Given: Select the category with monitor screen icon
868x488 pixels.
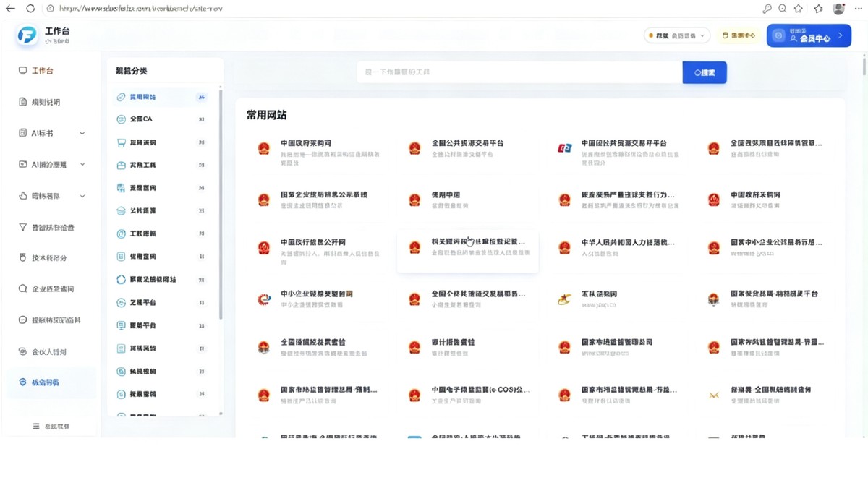Looking at the screenshot, I should 162,325.
